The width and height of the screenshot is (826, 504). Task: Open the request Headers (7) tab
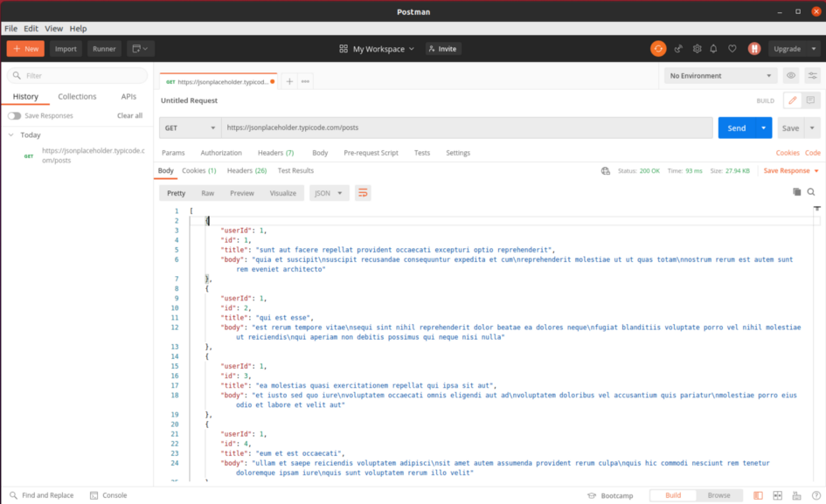pos(275,153)
